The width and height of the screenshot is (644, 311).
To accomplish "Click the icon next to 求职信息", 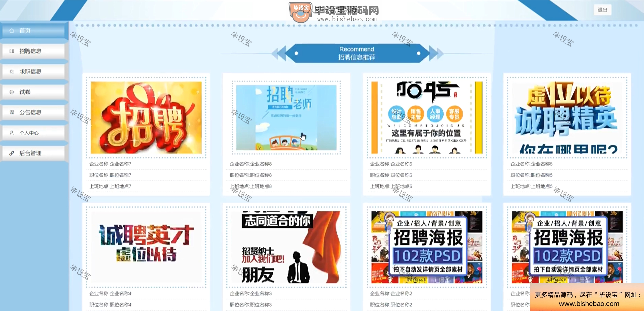I will [x=11, y=71].
